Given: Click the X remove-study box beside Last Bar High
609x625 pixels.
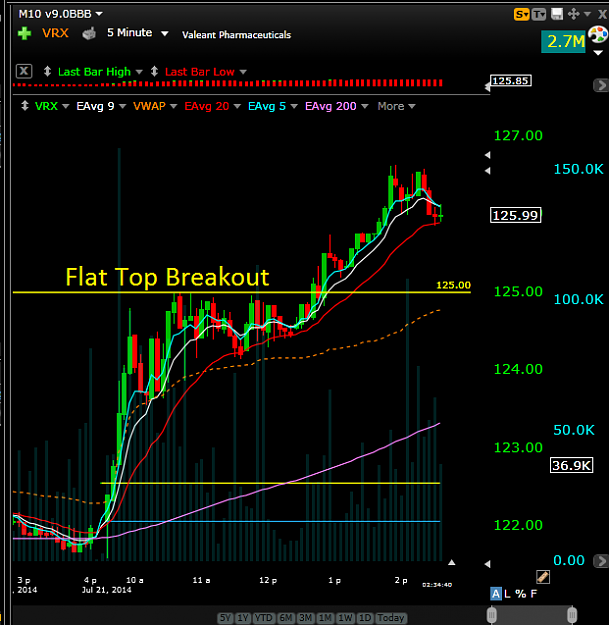Looking at the screenshot, I should coord(24,71).
